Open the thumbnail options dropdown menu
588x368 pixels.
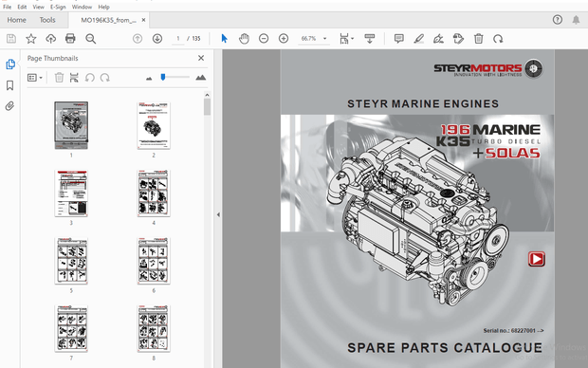[35, 78]
